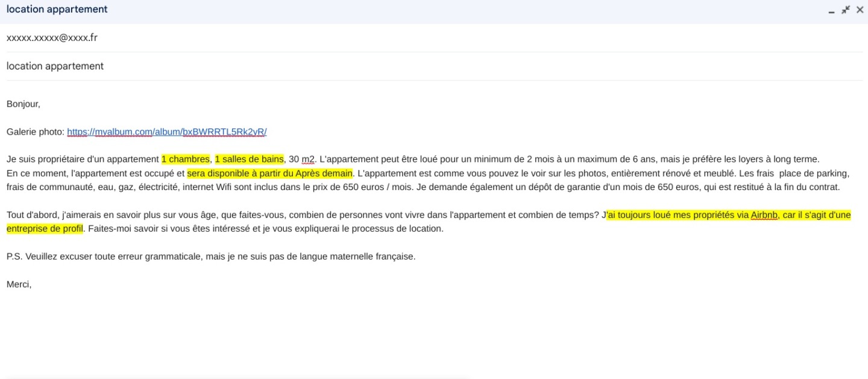Click the exit full-screen arrows icon

pos(846,10)
